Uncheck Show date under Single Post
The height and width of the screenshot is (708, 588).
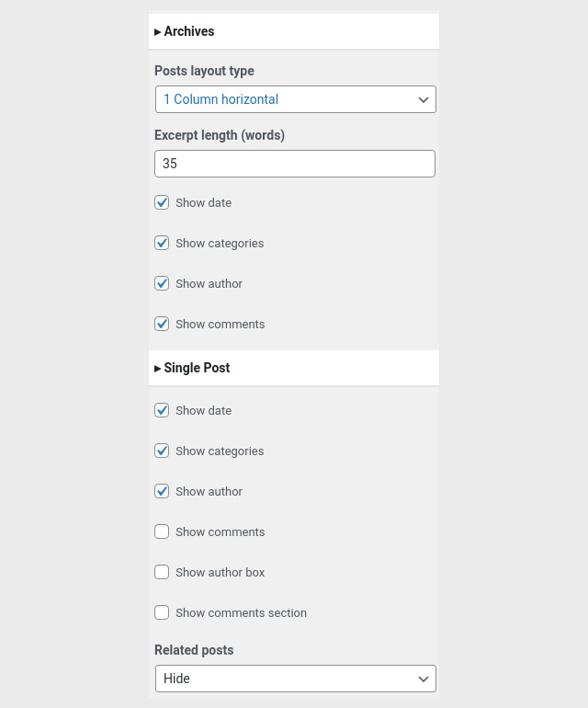click(162, 410)
